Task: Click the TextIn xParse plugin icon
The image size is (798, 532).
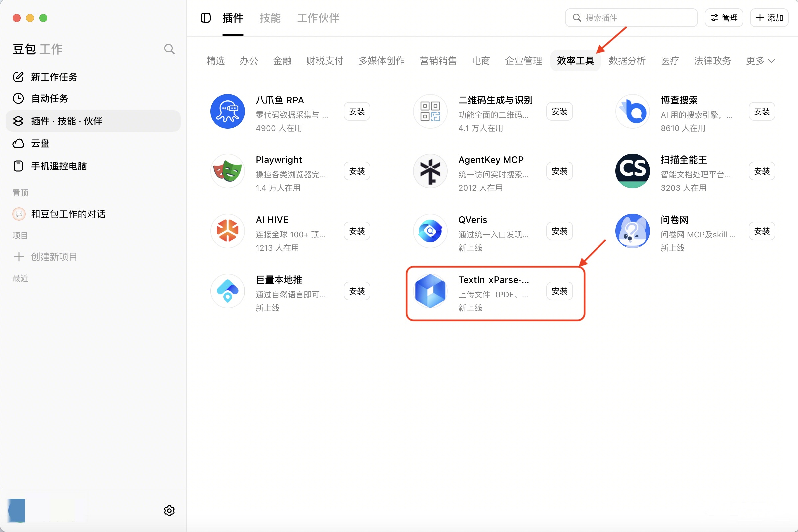Action: point(430,291)
